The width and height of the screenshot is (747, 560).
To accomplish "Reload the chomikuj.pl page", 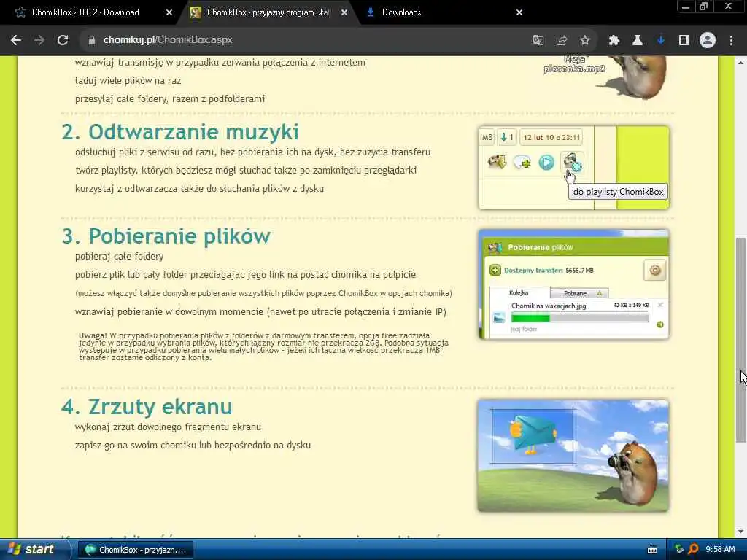I will (x=63, y=41).
